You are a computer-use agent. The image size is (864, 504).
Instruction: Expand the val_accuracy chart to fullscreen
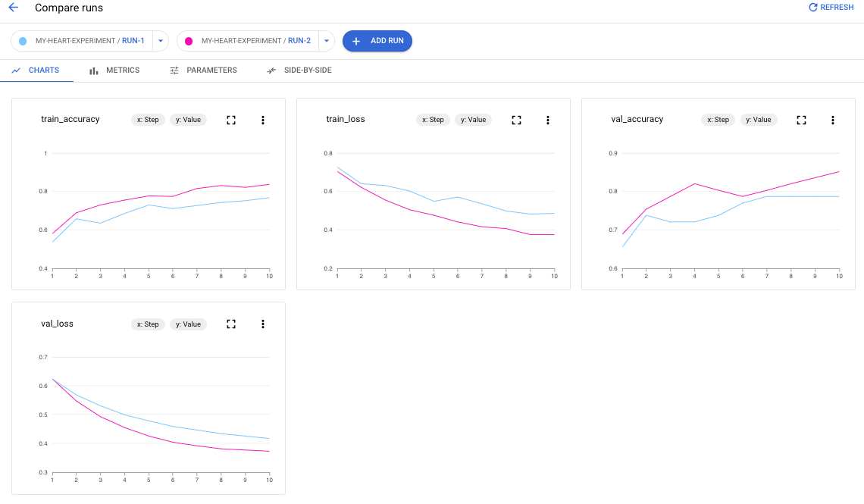pos(801,120)
